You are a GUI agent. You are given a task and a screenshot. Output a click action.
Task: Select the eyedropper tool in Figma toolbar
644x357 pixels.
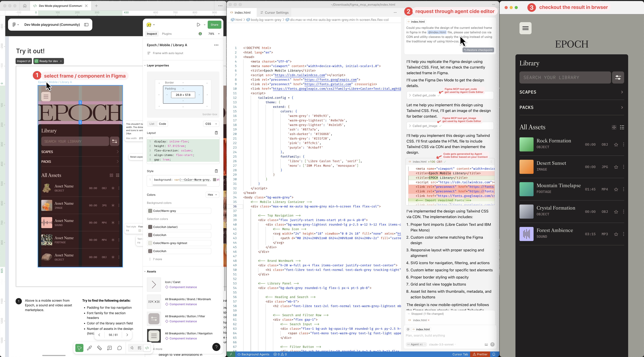89,348
